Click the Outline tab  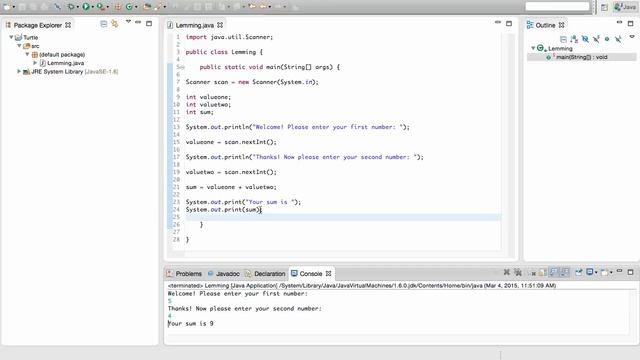[x=545, y=25]
